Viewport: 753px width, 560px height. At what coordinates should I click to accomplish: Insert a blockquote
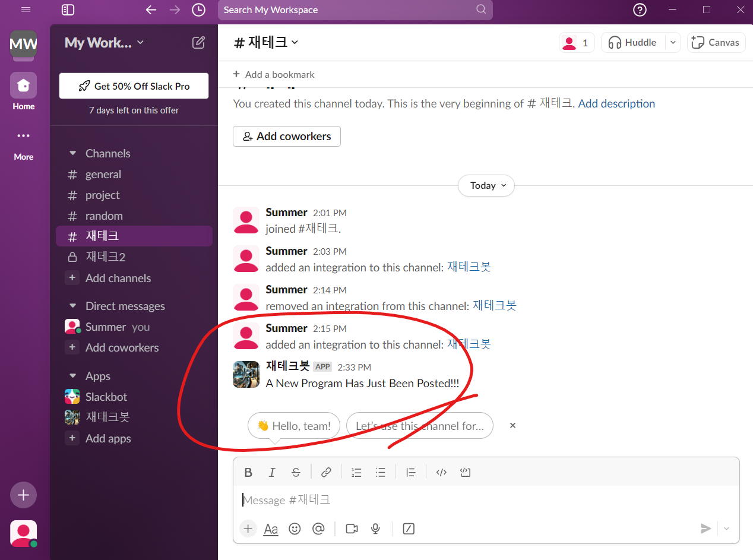click(410, 472)
